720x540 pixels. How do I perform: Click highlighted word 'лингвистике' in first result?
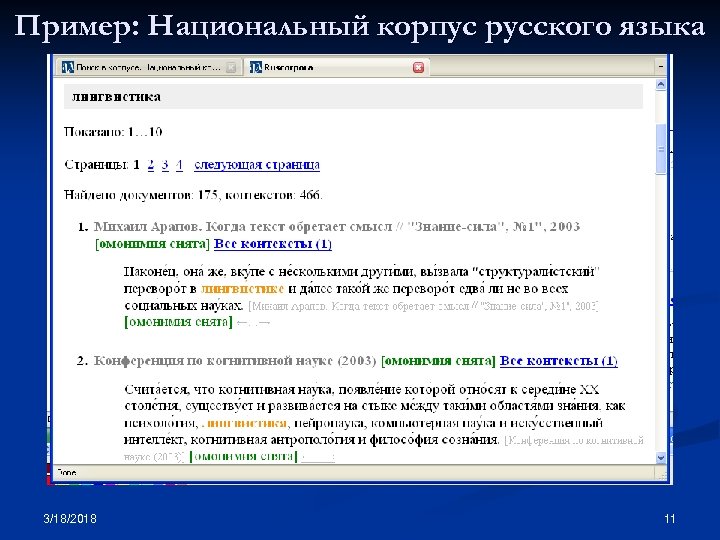point(242,289)
